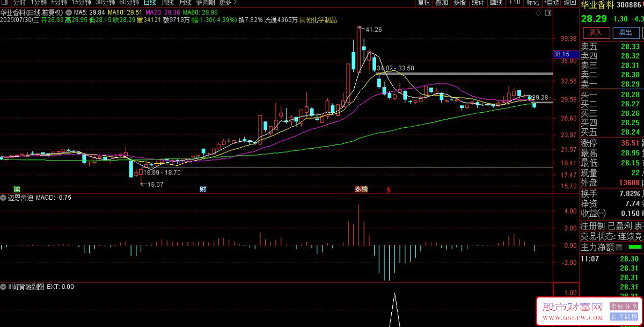
Task: Click the 返回 back button
Action: point(570,3)
